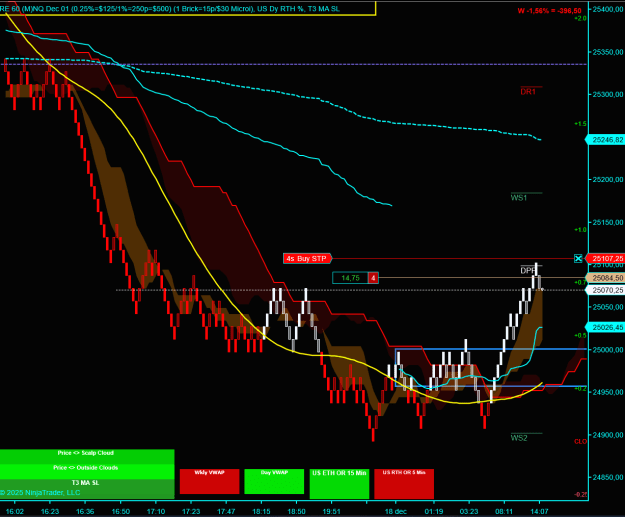625x517 pixels.
Task: Click the 16:23 time axis label
Action: tap(50, 511)
